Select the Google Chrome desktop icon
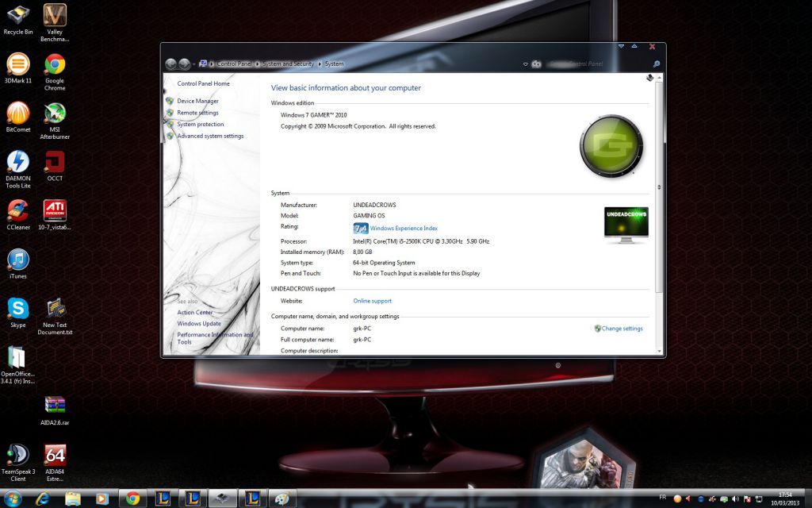Viewport: 812px width, 508px height. pyautogui.click(x=55, y=72)
